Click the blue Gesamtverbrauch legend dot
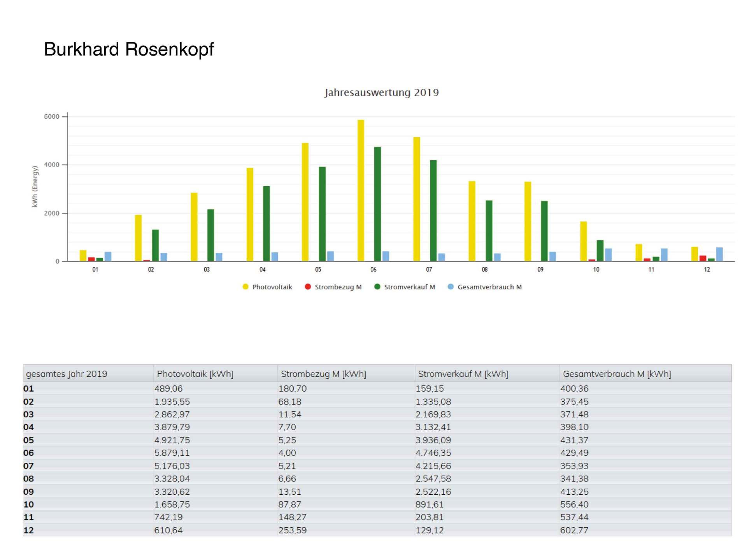Image resolution: width=747 pixels, height=560 pixels. coord(451,287)
